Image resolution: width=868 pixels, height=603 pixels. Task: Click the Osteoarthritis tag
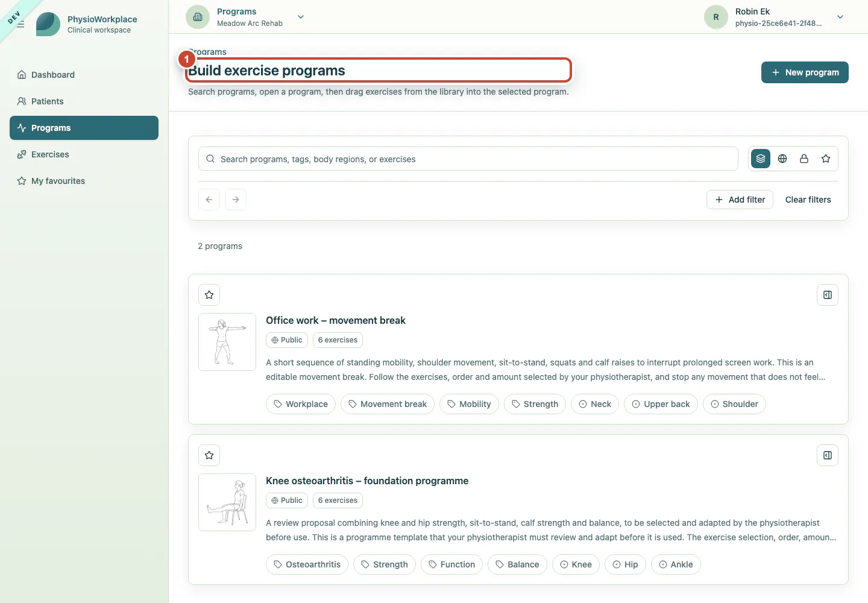tap(307, 564)
